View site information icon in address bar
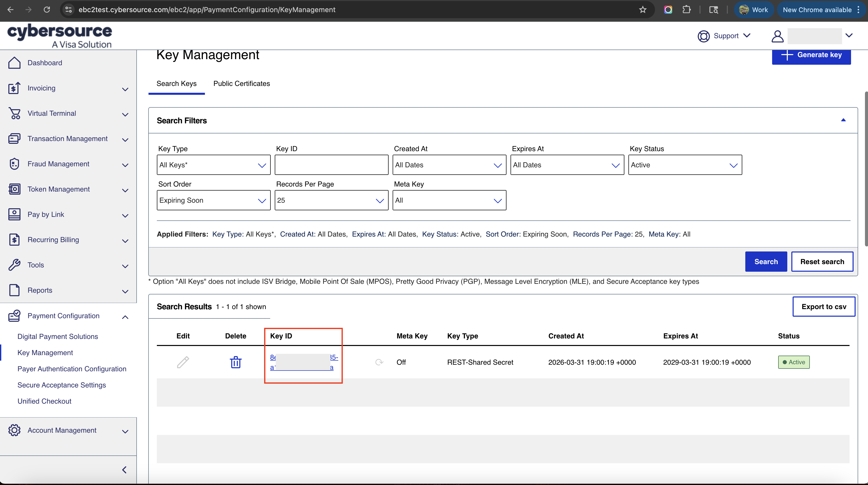Image resolution: width=868 pixels, height=485 pixels. (68, 9)
